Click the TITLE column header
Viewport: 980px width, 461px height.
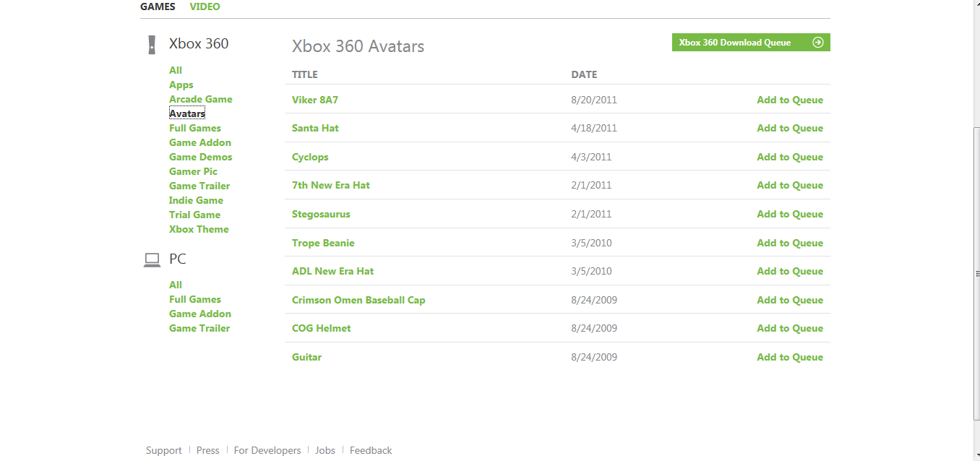click(305, 74)
